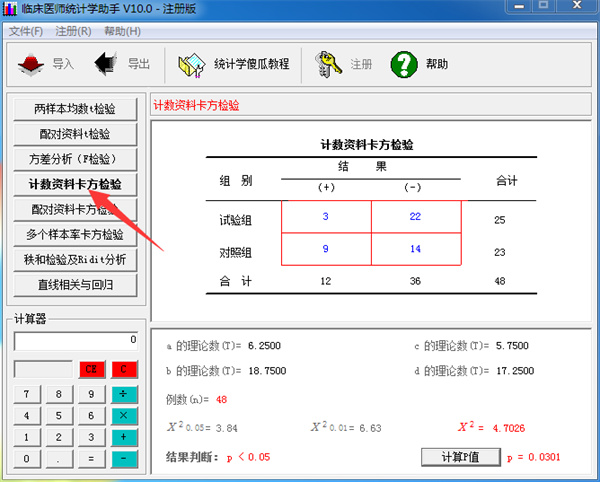Viewport: 600px width, 482px height.
Task: Click calculator key 9
Action: click(x=91, y=394)
